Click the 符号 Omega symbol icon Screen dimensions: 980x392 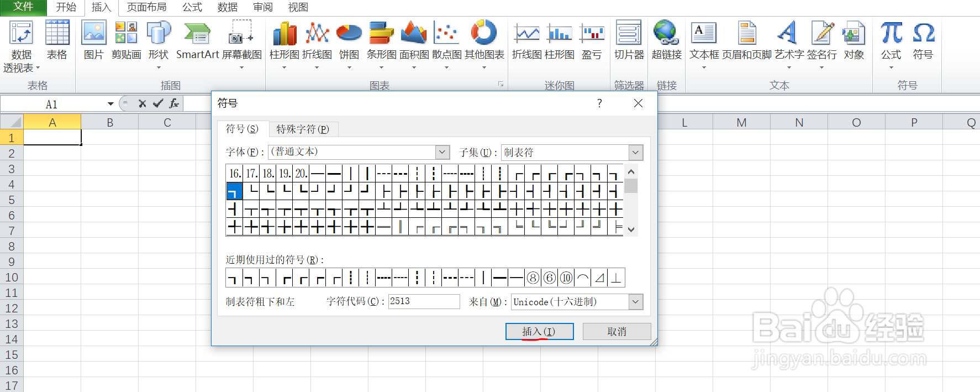(923, 40)
